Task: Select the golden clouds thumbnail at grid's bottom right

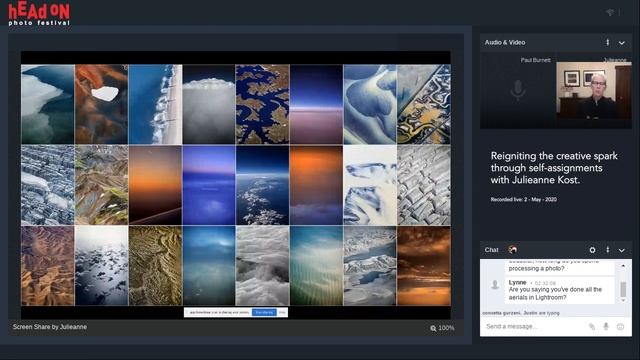Action: (x=424, y=266)
